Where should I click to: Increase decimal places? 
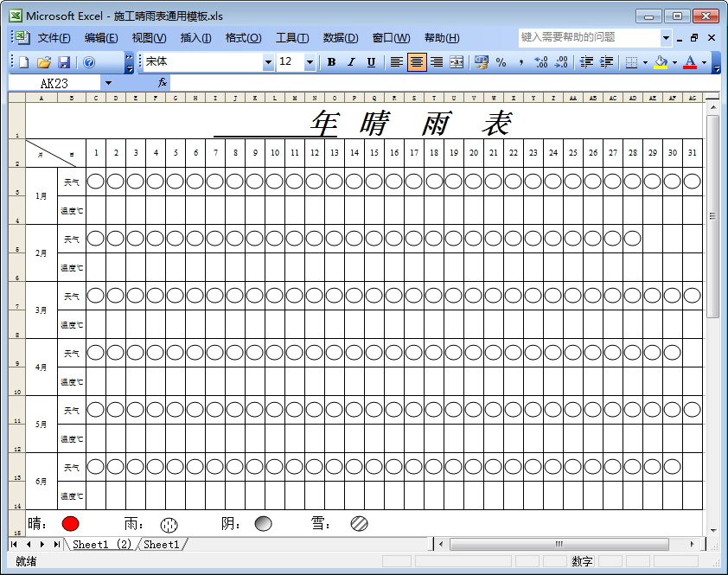pos(541,62)
